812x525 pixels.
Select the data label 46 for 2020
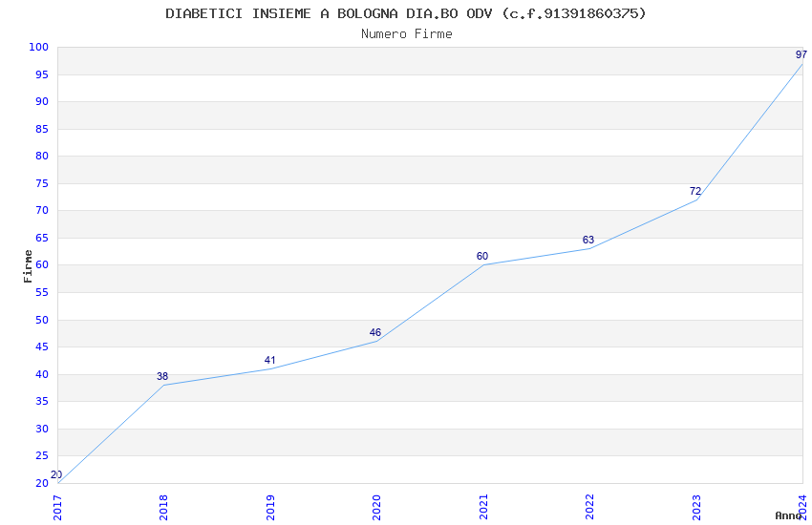(375, 332)
